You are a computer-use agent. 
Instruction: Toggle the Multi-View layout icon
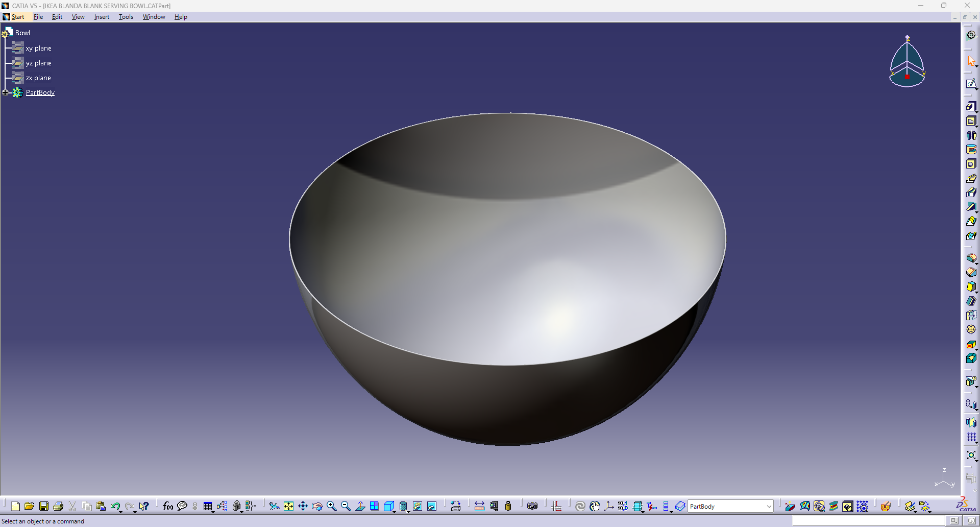(x=374, y=506)
